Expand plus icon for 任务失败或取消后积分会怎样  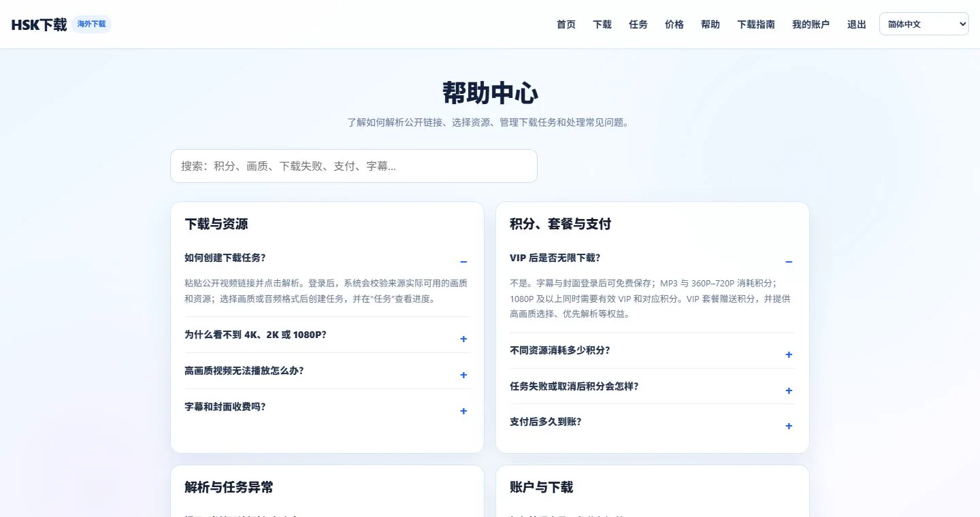point(789,390)
